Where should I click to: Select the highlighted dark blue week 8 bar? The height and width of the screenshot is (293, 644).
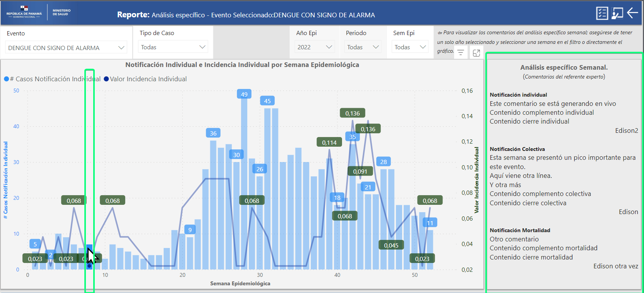tap(89, 257)
